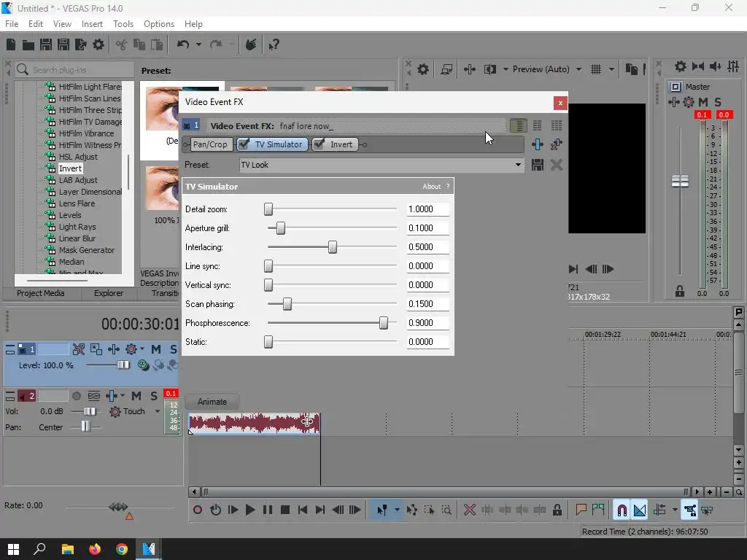Open the track 1 FX dropdown arrow

pos(142,349)
